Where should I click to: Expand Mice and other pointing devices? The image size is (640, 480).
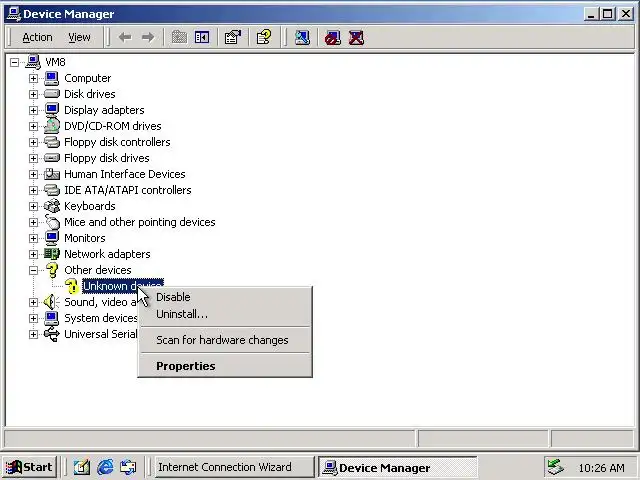point(33,222)
